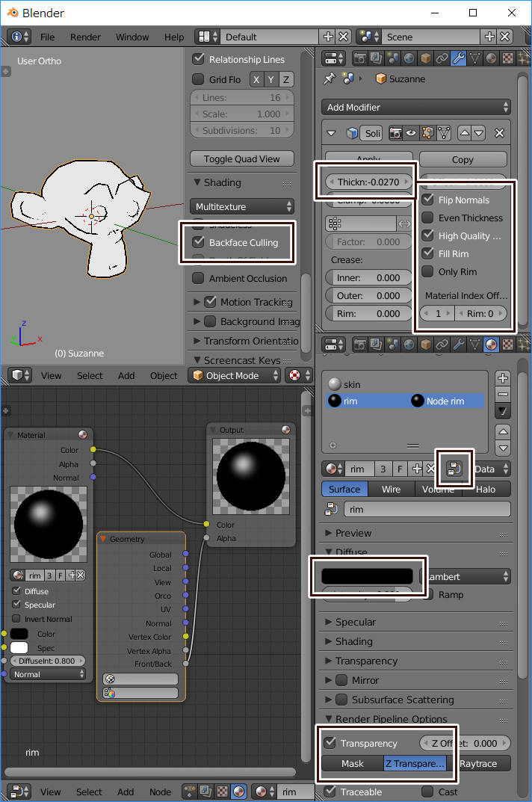Select the Halo material type button
The width and height of the screenshot is (532, 802).
tap(486, 489)
